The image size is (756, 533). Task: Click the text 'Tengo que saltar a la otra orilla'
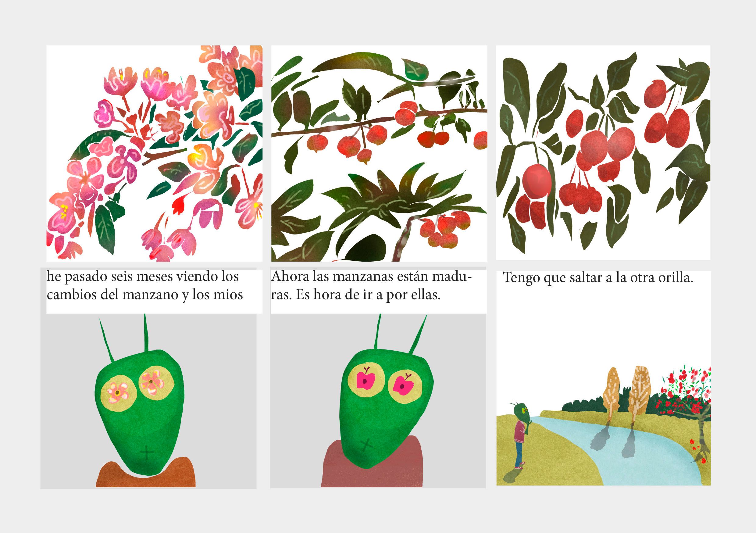pos(598,278)
